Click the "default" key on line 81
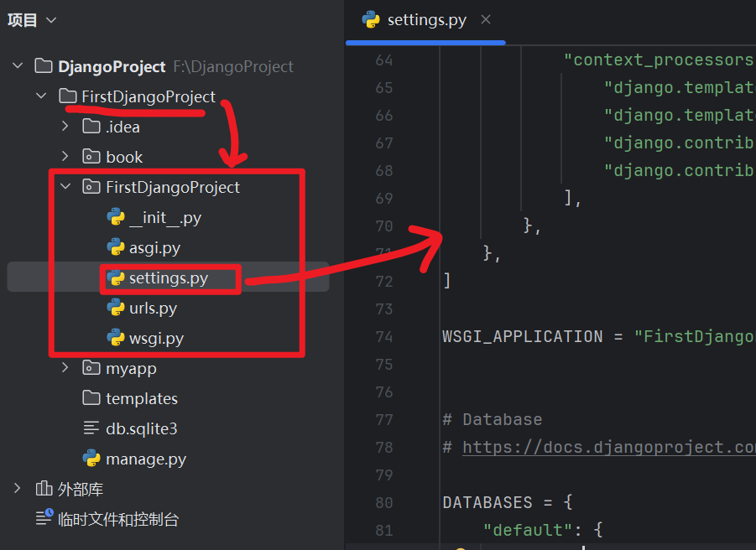This screenshot has width=756, height=550. pyautogui.click(x=528, y=530)
